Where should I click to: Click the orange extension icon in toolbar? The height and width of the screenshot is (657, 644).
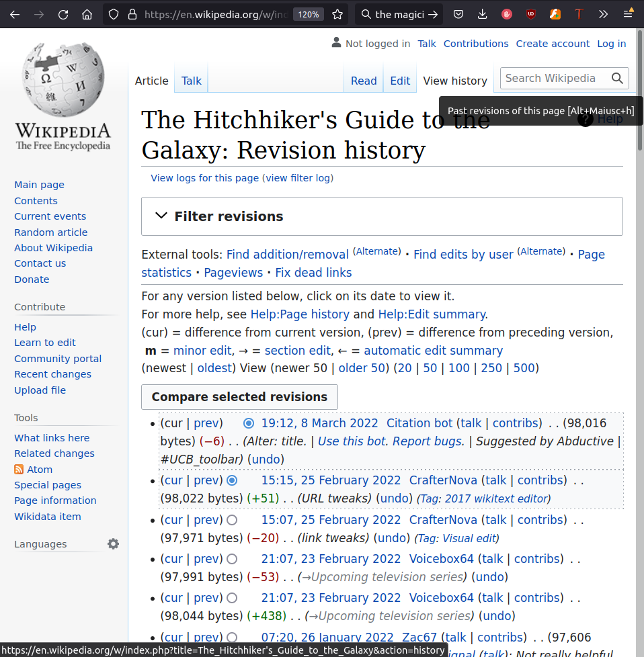555,15
